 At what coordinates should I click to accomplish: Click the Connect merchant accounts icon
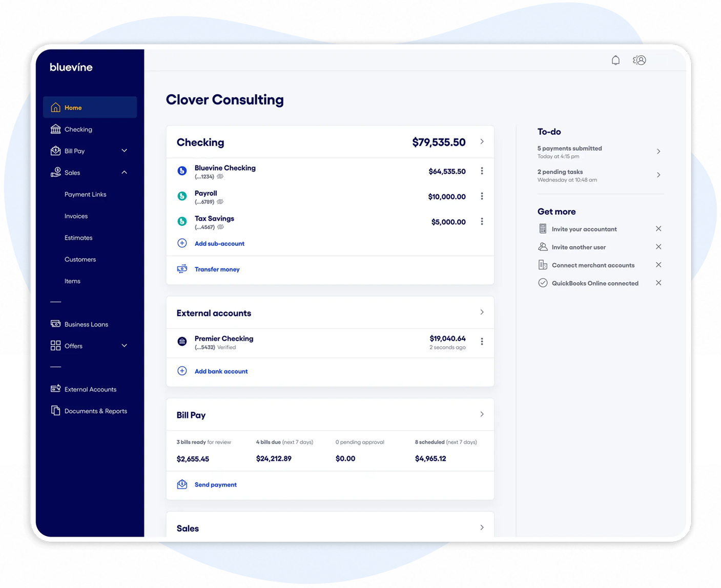point(543,265)
